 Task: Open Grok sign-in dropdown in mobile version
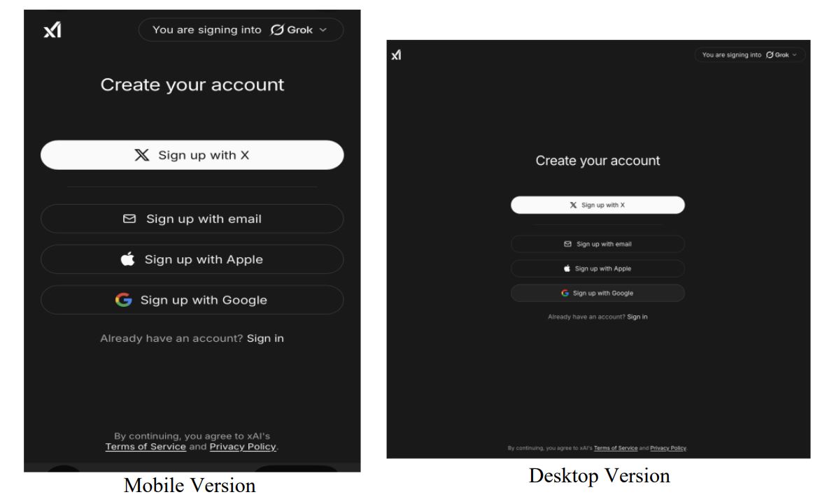pos(241,30)
